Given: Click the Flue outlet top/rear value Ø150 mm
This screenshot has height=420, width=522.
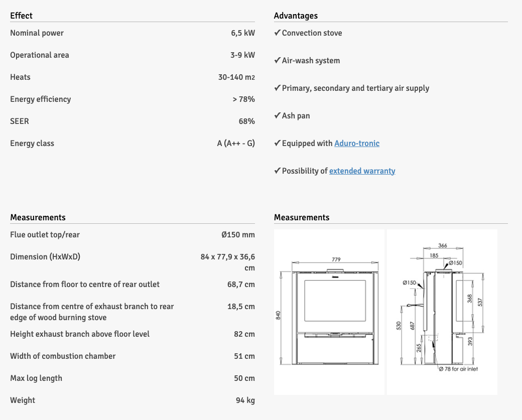Looking at the screenshot, I should (238, 235).
